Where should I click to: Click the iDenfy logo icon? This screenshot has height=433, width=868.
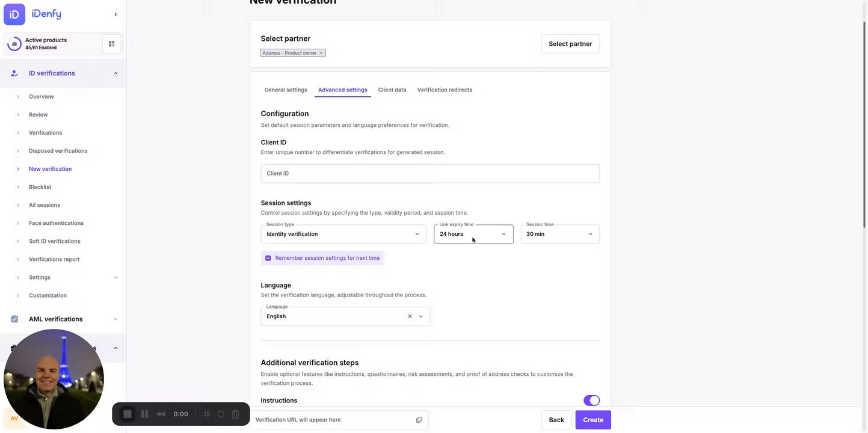(14, 14)
